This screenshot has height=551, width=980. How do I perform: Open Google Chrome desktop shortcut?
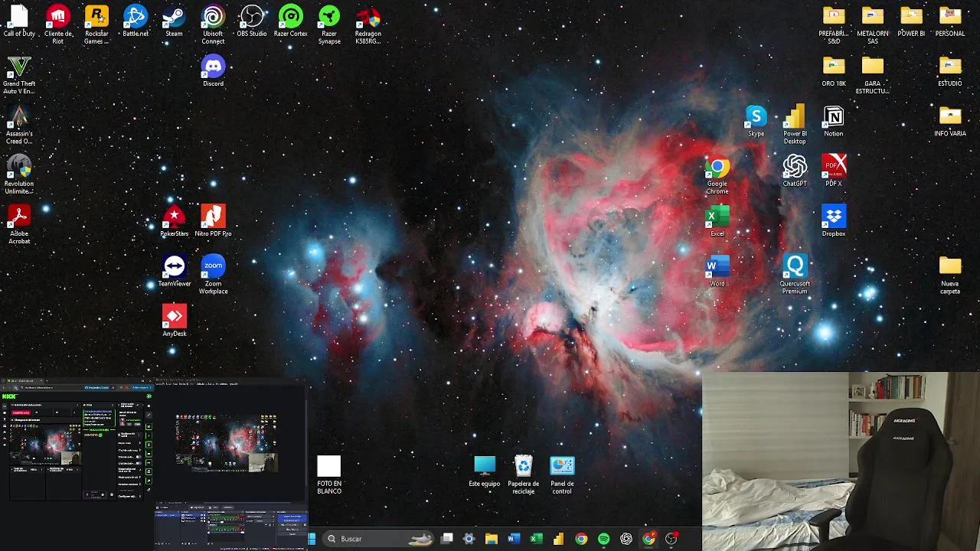click(717, 174)
